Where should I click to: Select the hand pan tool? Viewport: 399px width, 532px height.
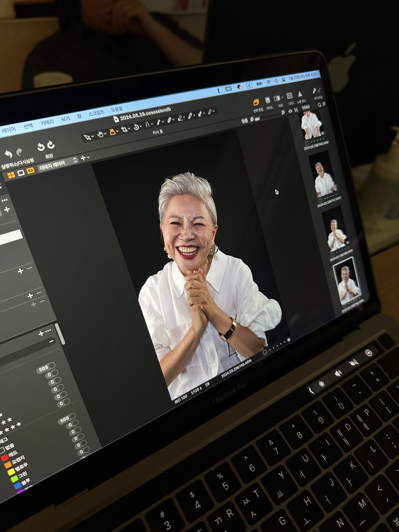[101, 134]
